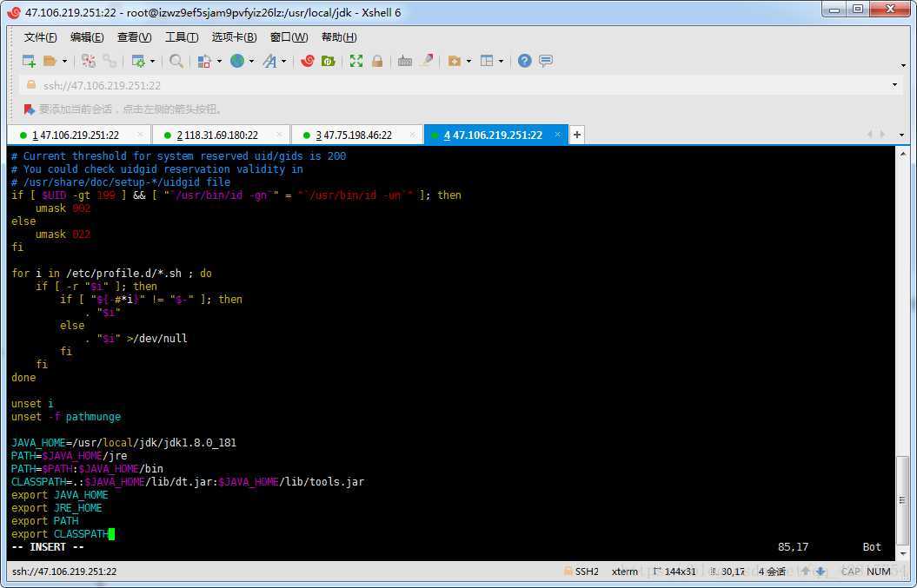Click the red Xmanager swirl icon
The height and width of the screenshot is (588, 917).
point(307,61)
